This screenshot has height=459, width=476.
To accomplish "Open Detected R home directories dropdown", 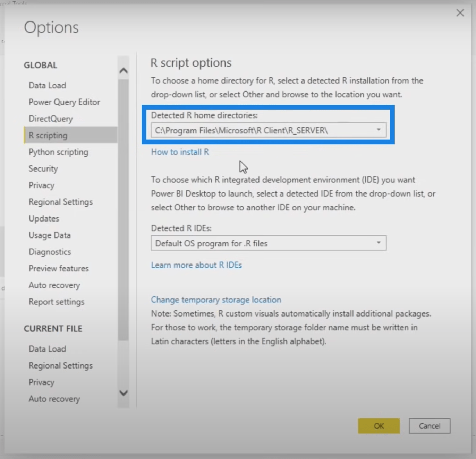I will point(269,130).
